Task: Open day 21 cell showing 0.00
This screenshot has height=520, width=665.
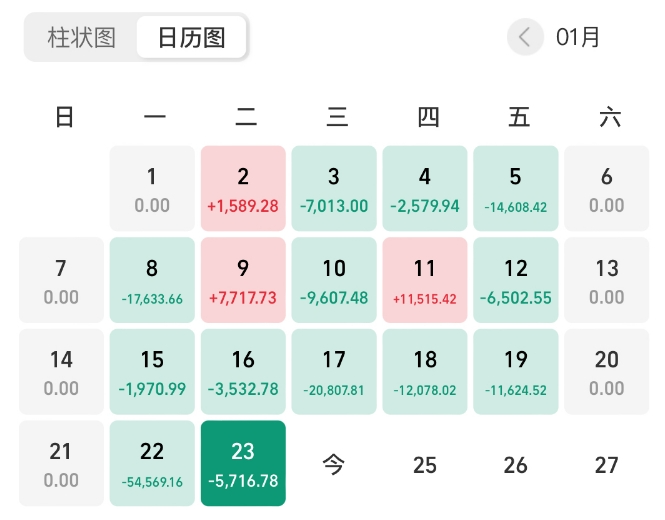Action: [61, 463]
